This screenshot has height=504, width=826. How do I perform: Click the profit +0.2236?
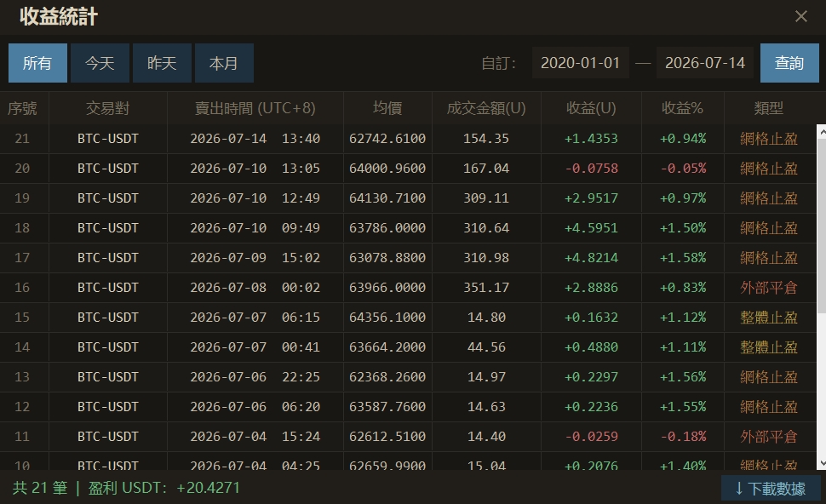point(591,407)
